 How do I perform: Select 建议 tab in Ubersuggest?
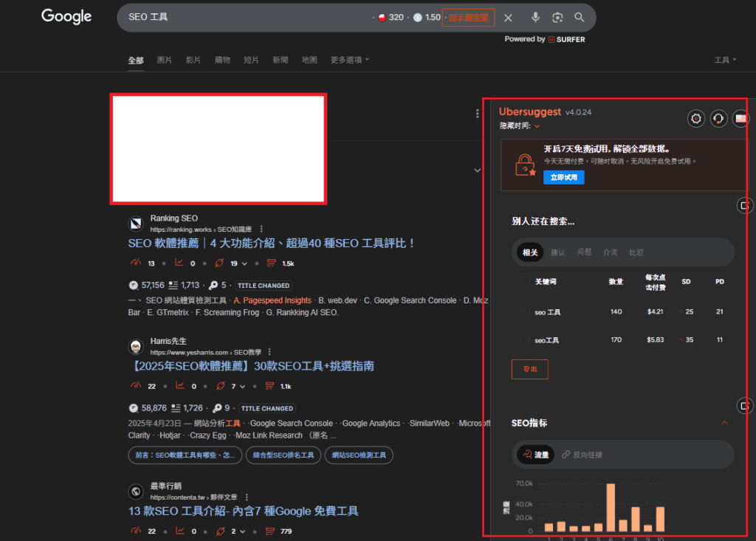pos(558,252)
